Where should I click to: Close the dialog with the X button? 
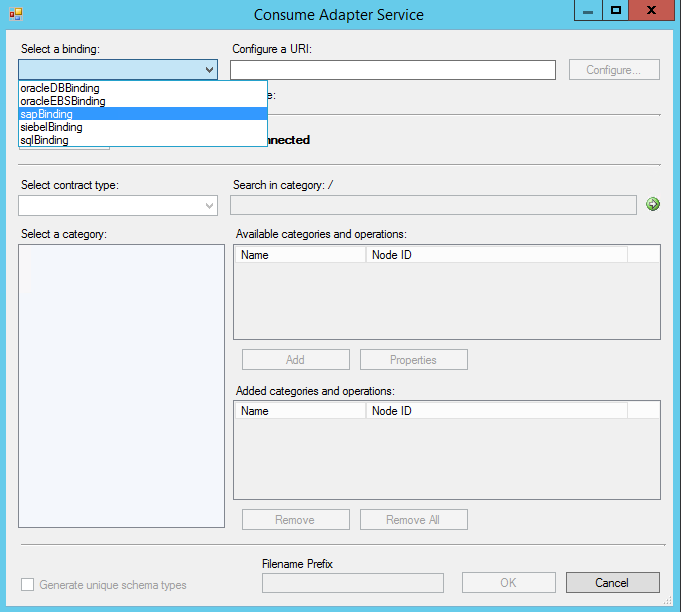pyautogui.click(x=651, y=10)
